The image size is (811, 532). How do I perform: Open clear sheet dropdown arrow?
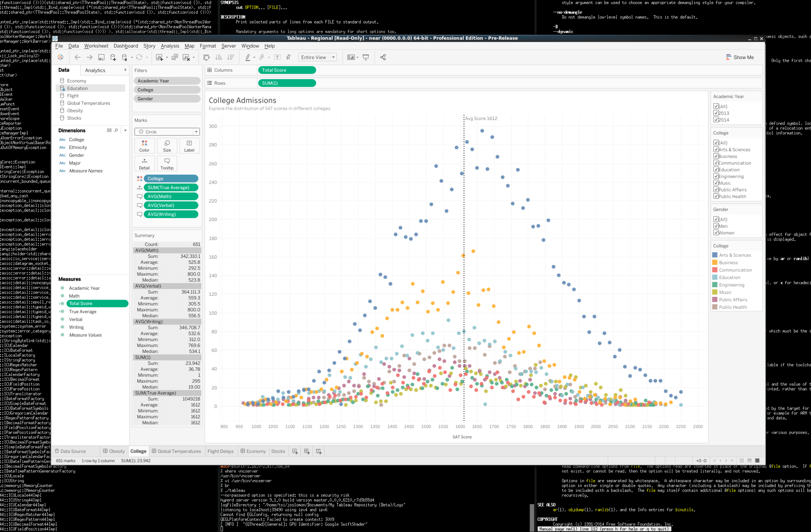[x=194, y=58]
